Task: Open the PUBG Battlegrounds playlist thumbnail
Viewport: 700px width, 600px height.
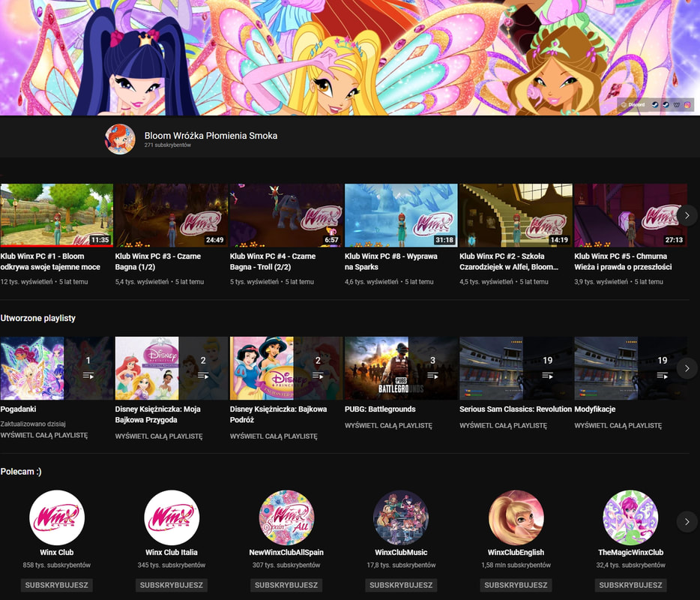Action: tap(401, 368)
